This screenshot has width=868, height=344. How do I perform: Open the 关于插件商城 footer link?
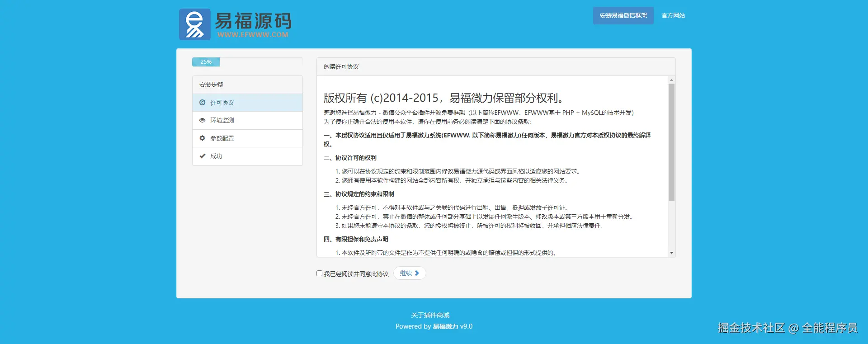430,315
